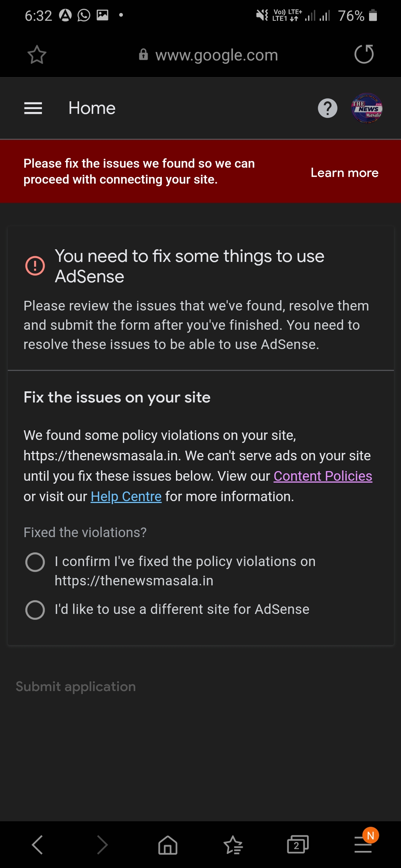Viewport: 401px width, 868px height.
Task: Open the Help Centre link
Action: [x=126, y=497]
